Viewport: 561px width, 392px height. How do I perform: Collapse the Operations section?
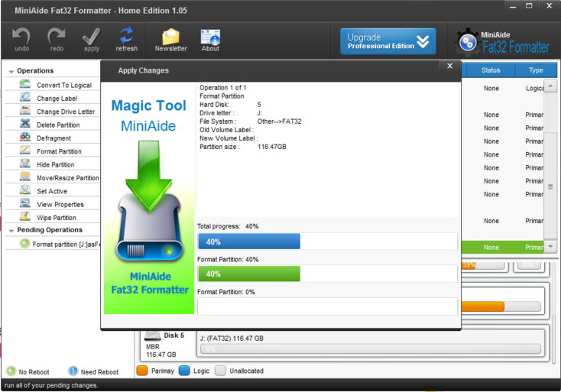coord(11,72)
